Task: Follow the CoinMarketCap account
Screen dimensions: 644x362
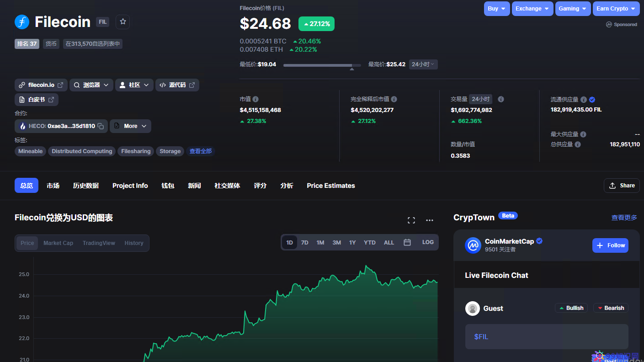Action: coord(610,245)
